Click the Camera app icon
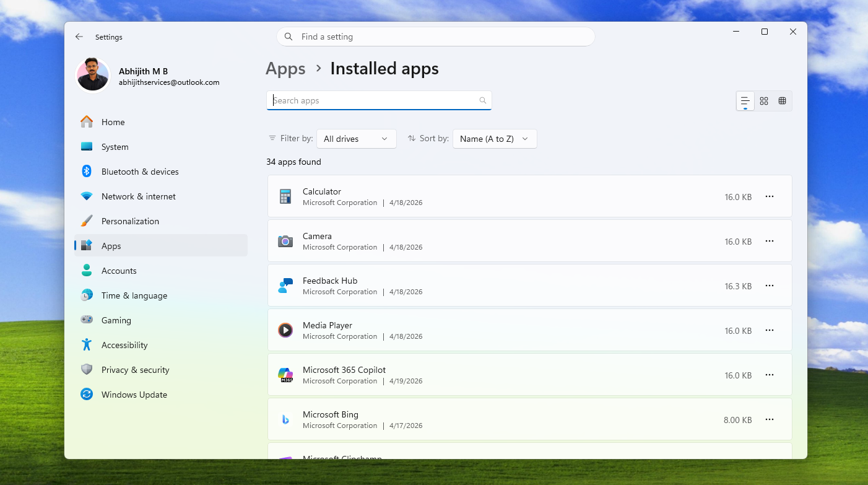 click(285, 241)
